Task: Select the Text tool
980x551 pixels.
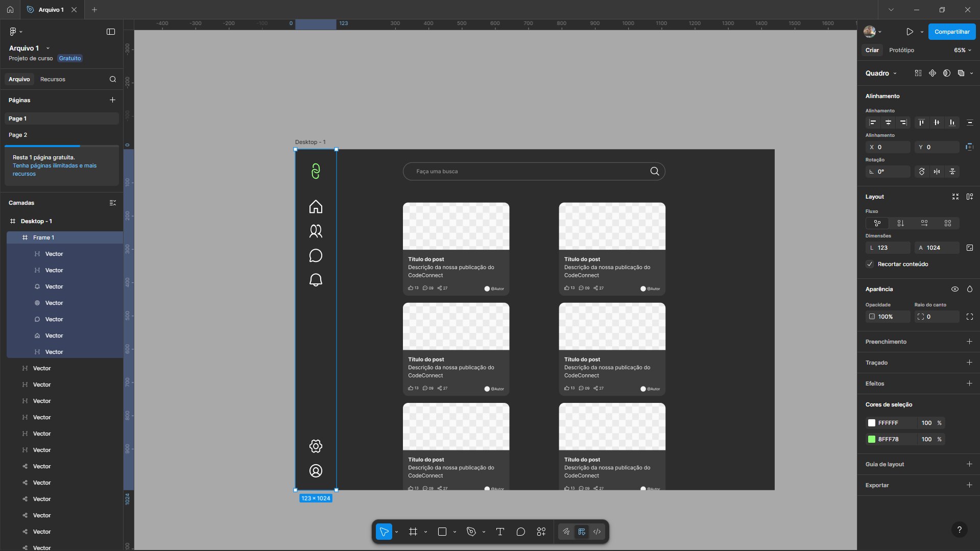Action: (x=500, y=532)
